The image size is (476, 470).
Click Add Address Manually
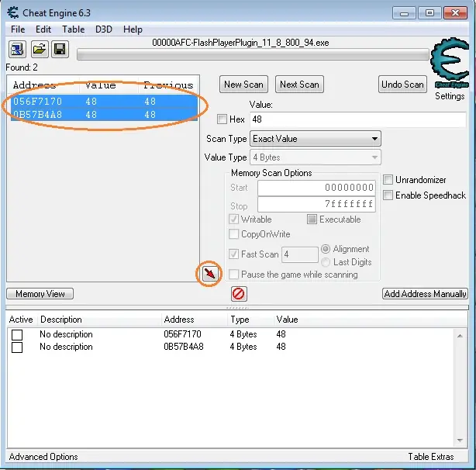[x=425, y=294]
